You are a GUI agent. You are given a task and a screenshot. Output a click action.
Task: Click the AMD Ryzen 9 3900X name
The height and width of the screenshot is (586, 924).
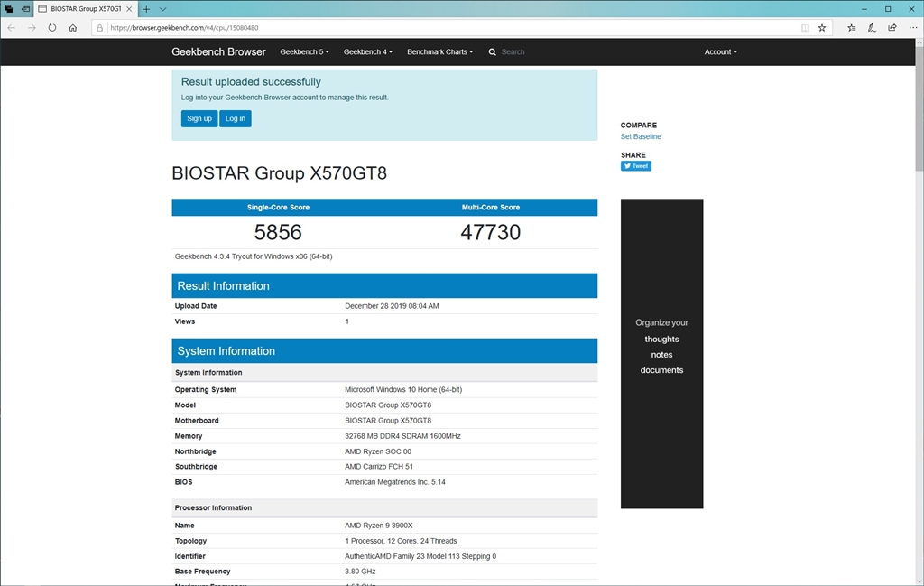pos(379,526)
